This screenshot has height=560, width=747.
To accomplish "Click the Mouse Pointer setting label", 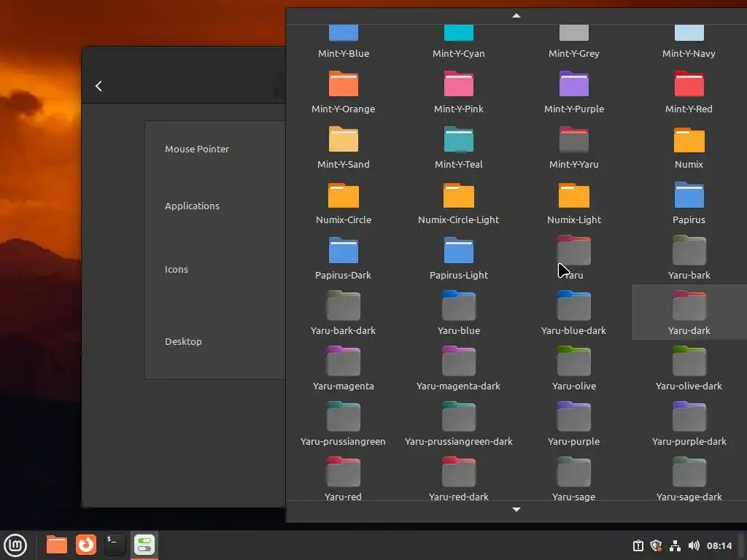I will [197, 149].
